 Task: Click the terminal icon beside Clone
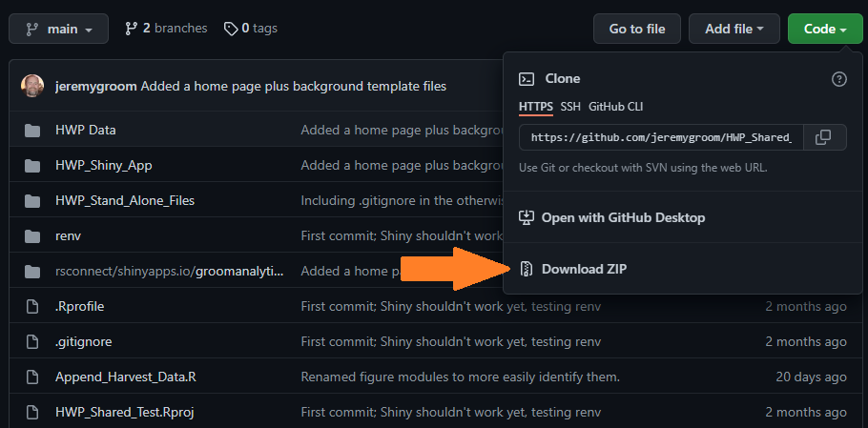526,79
